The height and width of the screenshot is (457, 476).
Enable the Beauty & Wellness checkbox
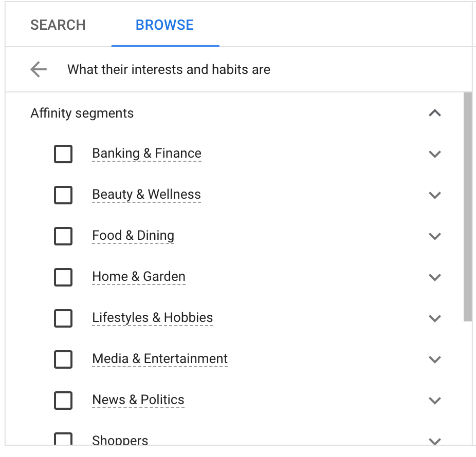pos(63,195)
